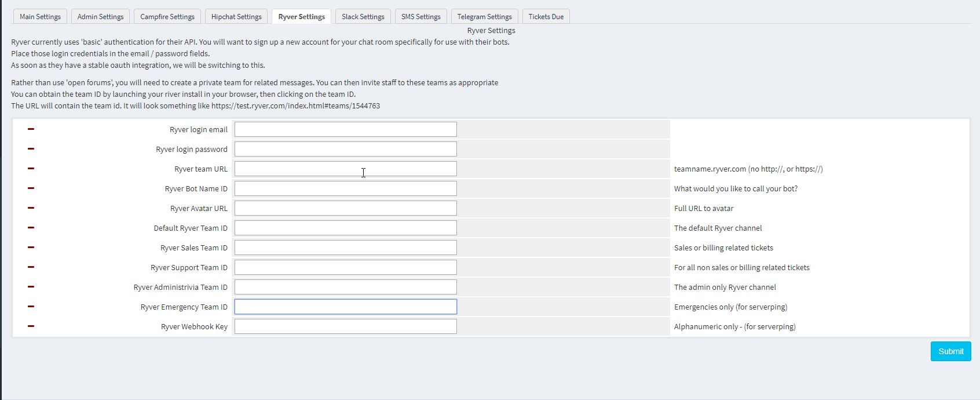Click the 'Full URL to avatar' hint text
Screen dimensions: 980x400
704,208
